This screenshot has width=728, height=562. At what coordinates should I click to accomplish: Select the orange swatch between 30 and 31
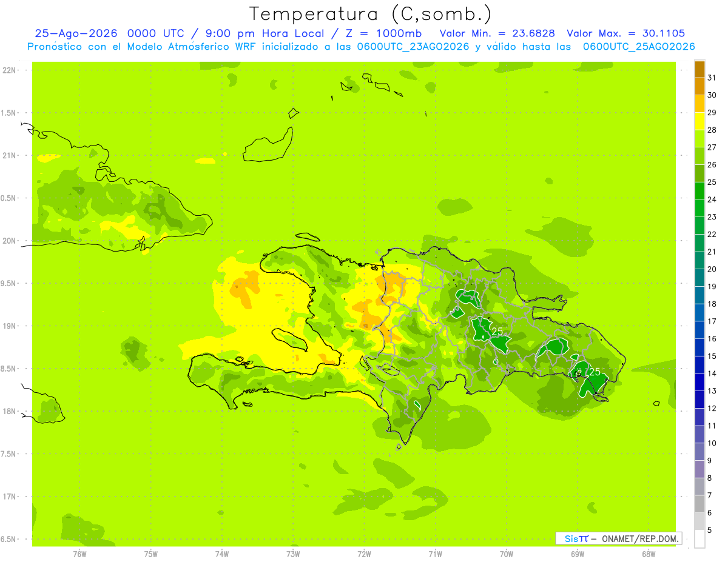point(699,87)
